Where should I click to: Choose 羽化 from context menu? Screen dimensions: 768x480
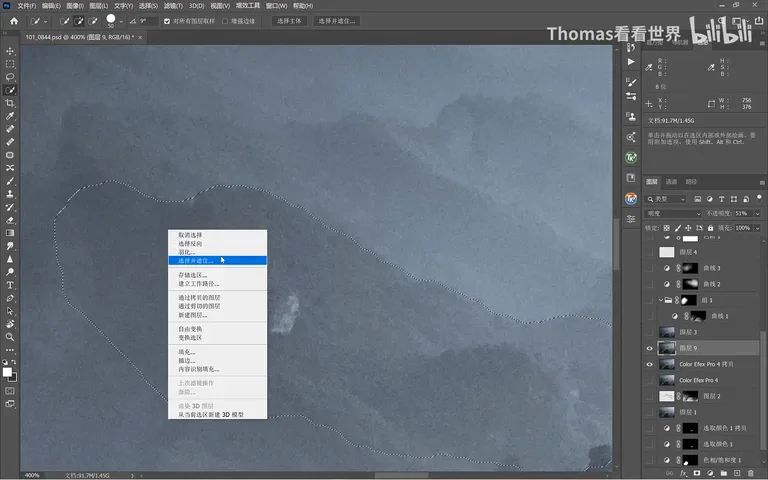click(217, 252)
